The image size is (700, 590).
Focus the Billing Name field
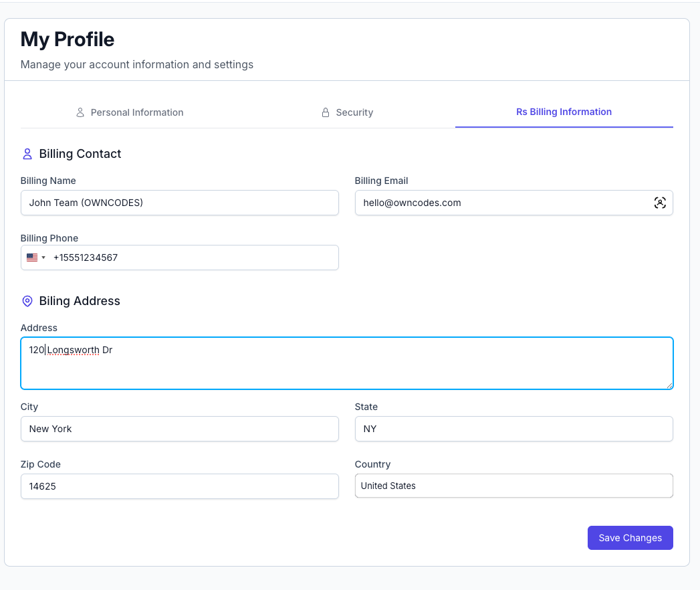click(179, 203)
